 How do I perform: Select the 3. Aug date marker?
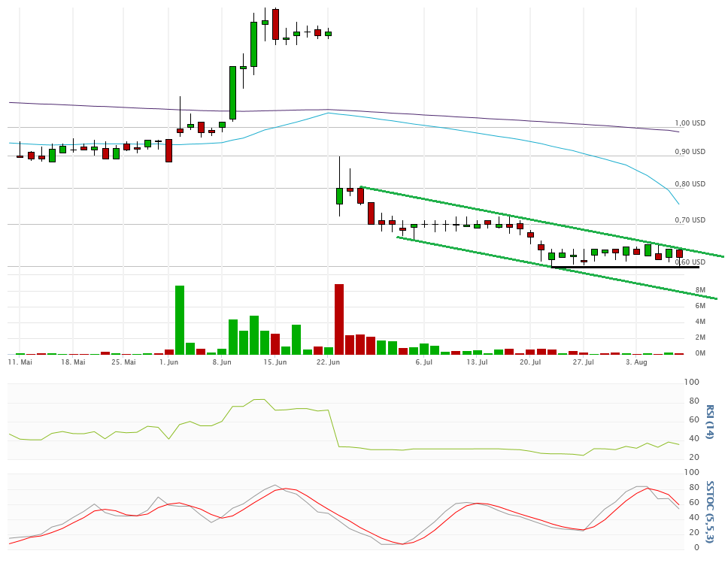tap(636, 362)
